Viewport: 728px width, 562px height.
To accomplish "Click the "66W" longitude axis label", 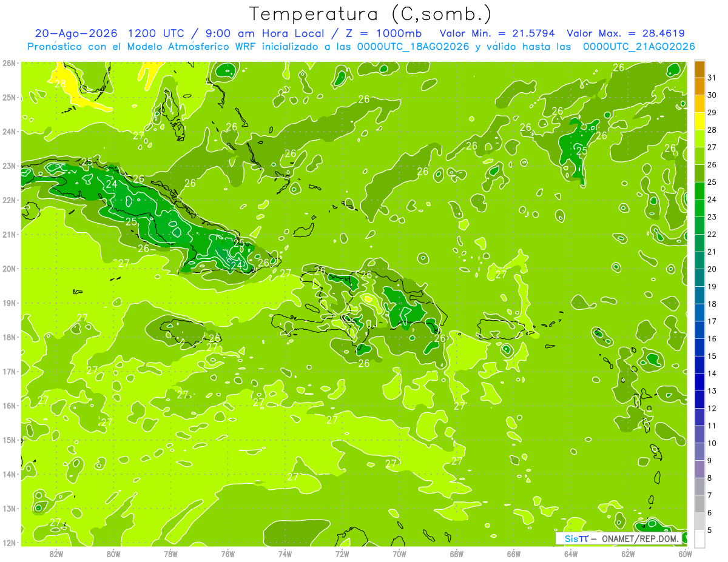I will point(514,554).
